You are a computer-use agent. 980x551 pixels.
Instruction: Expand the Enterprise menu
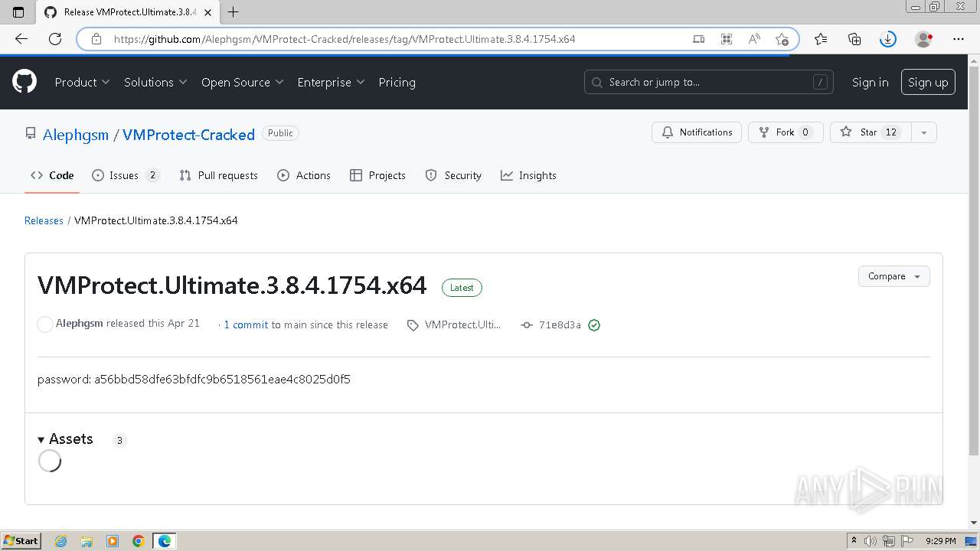pyautogui.click(x=331, y=82)
